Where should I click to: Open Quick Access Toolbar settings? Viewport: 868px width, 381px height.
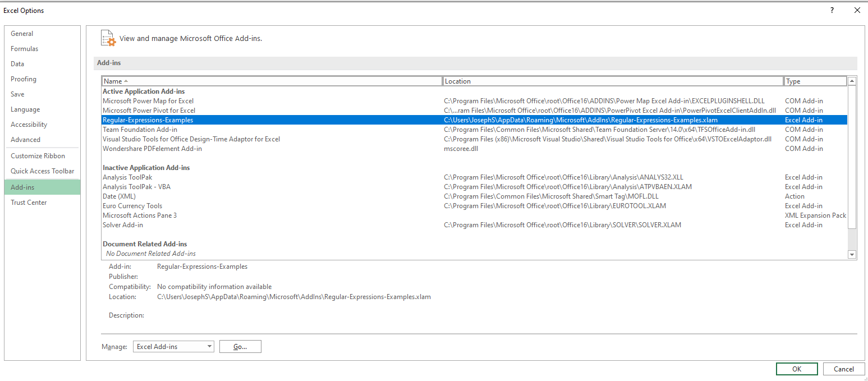tap(42, 171)
